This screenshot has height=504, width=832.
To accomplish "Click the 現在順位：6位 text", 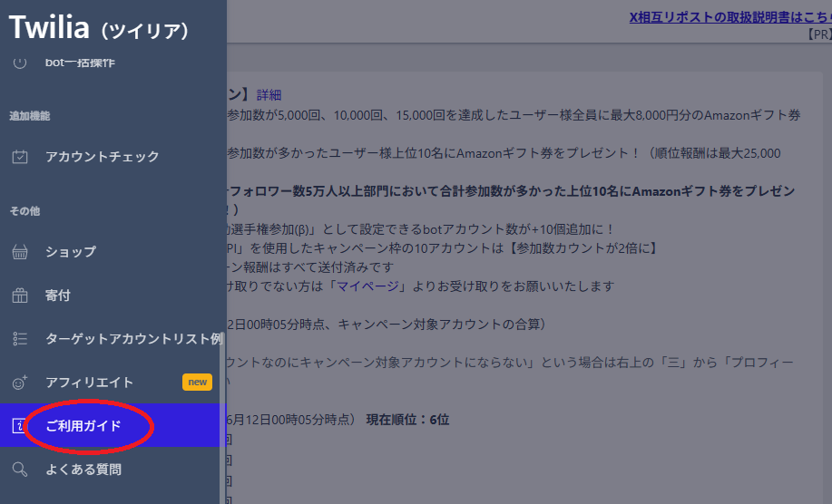I will pyautogui.click(x=407, y=420).
